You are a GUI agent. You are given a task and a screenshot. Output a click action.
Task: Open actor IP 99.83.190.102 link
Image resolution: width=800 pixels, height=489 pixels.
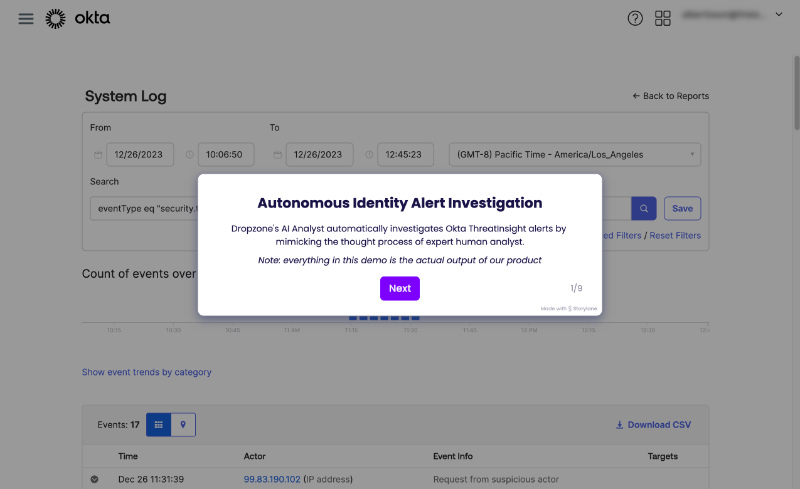click(x=272, y=479)
